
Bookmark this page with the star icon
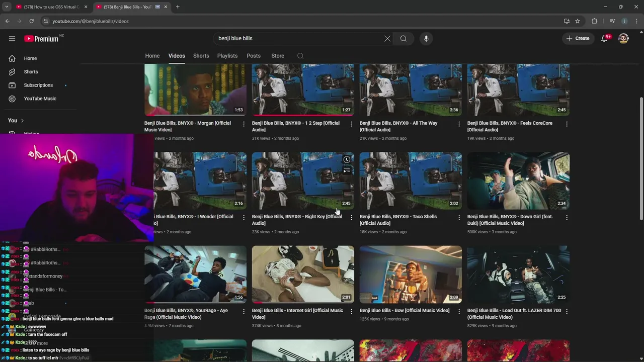(578, 21)
